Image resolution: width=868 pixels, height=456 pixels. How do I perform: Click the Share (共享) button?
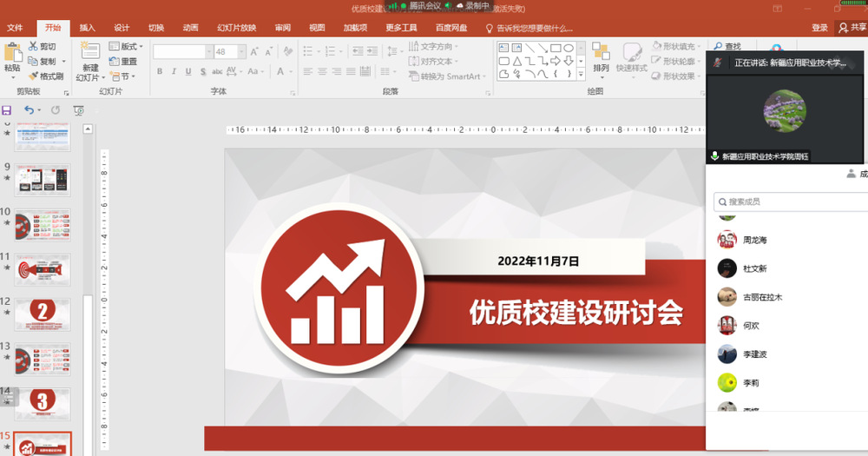[x=852, y=28]
